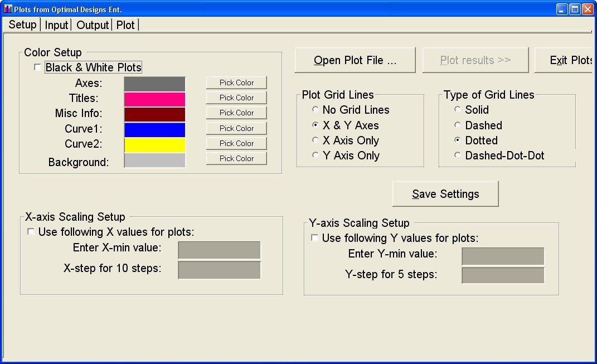
Task: Select the No Grid Lines option
Action: coord(315,110)
